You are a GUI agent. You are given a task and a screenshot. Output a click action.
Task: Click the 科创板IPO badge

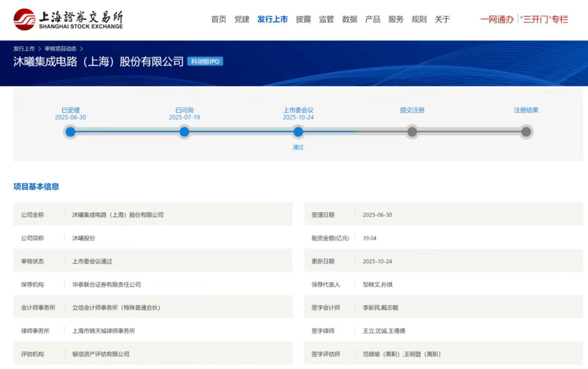(205, 62)
